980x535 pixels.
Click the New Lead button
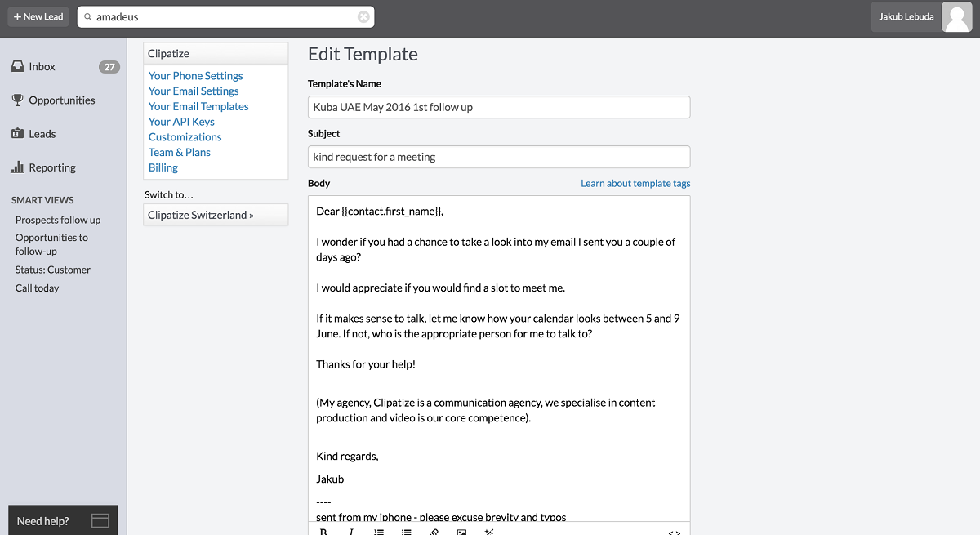pos(38,17)
